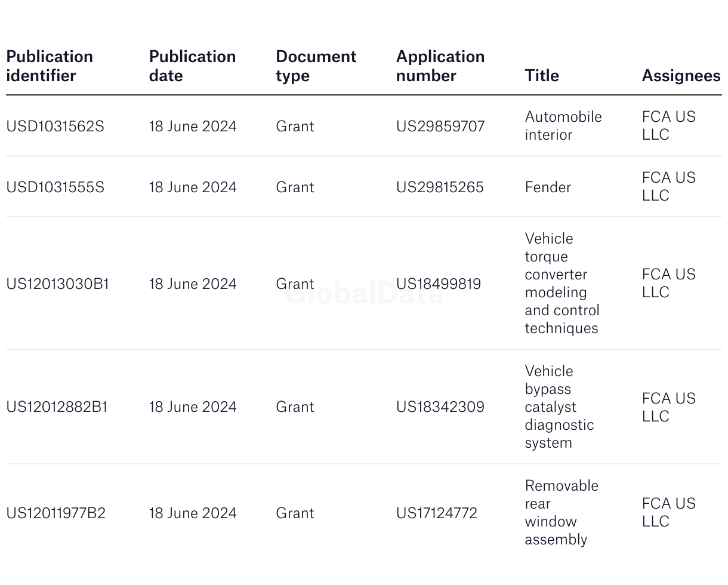Select application number US29815265
Image resolution: width=728 pixels, height=585 pixels.
point(440,187)
